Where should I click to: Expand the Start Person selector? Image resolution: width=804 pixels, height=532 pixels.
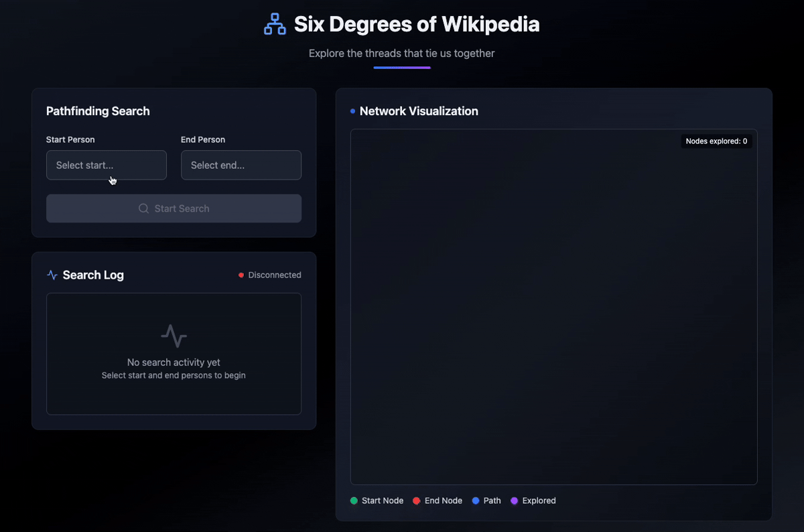coord(106,165)
